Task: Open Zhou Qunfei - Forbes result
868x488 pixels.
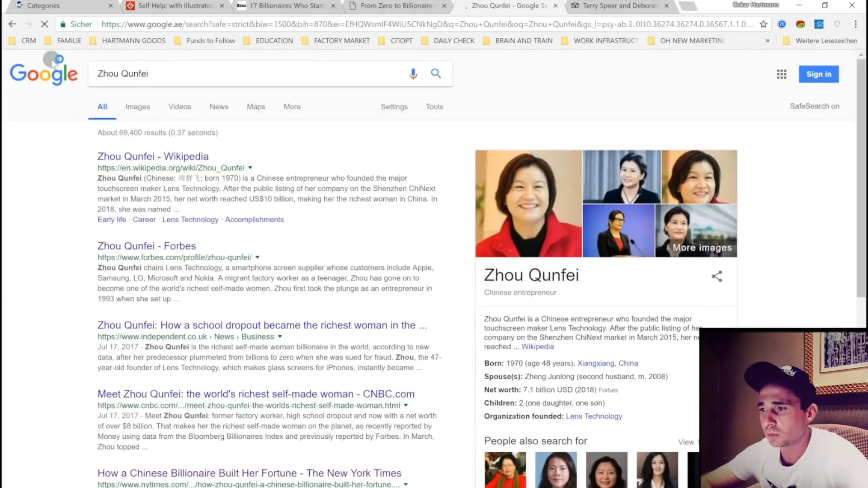Action: coord(146,246)
